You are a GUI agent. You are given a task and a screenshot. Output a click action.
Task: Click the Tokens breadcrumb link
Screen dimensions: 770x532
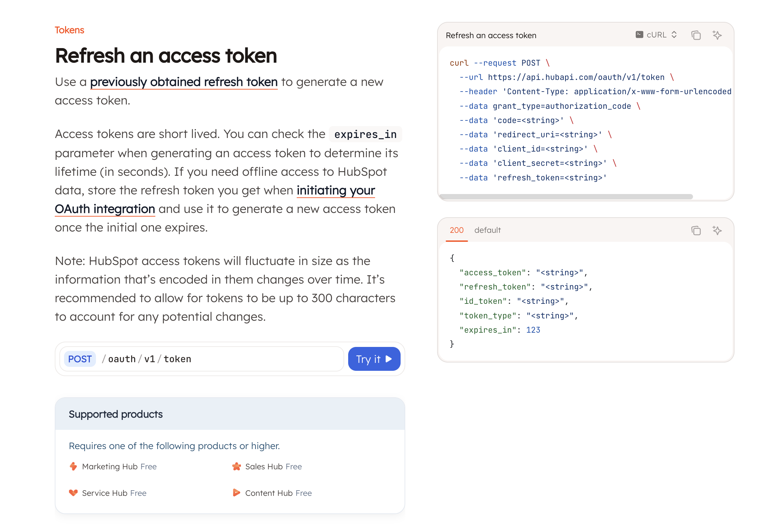(x=69, y=30)
